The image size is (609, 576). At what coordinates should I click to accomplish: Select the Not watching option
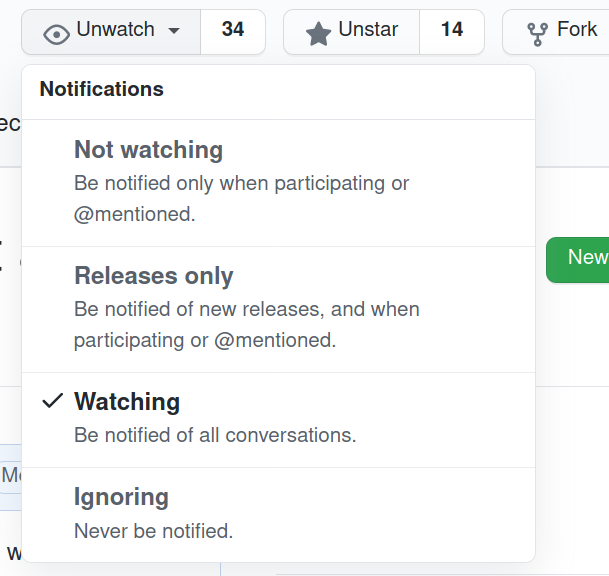(x=278, y=183)
